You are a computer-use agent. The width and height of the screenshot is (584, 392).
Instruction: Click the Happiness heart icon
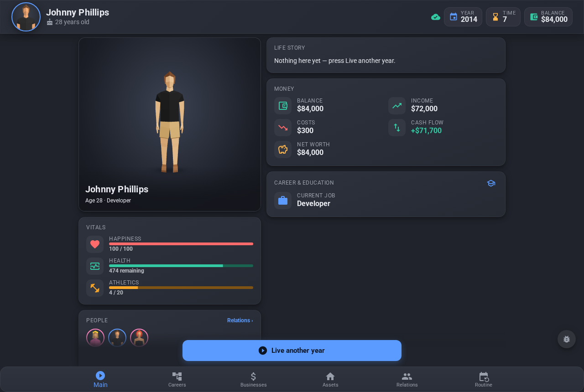pyautogui.click(x=95, y=244)
